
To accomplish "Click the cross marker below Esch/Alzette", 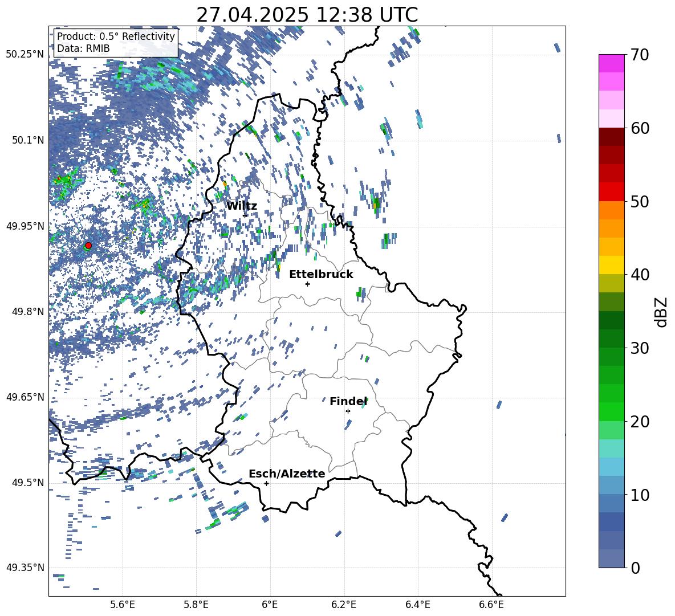I will point(266,483).
